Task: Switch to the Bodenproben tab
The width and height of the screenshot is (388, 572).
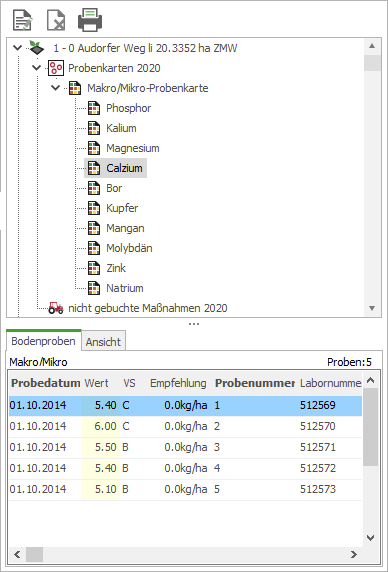Action: tap(43, 341)
